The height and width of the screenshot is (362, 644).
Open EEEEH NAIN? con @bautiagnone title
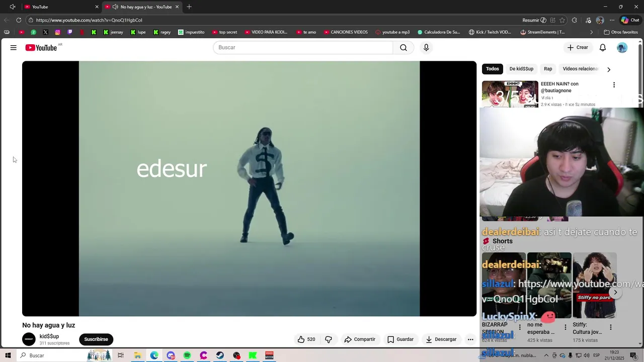[x=559, y=87]
